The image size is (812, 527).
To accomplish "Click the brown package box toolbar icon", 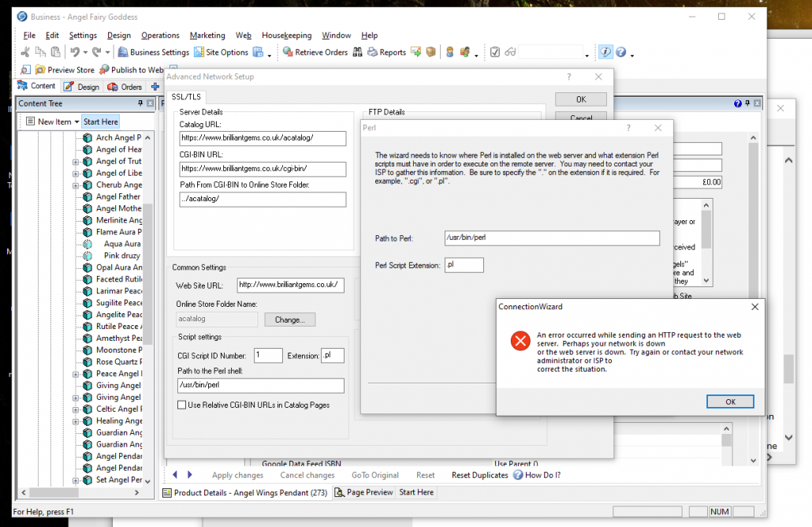I will [431, 52].
